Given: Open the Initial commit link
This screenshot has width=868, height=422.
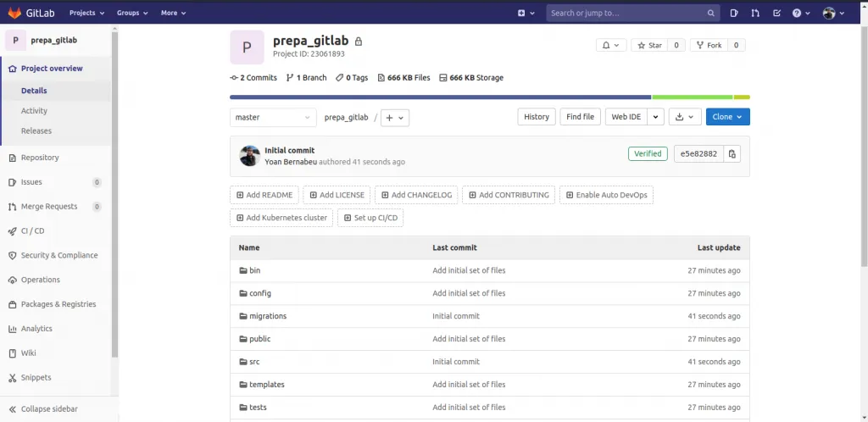Looking at the screenshot, I should (x=289, y=150).
